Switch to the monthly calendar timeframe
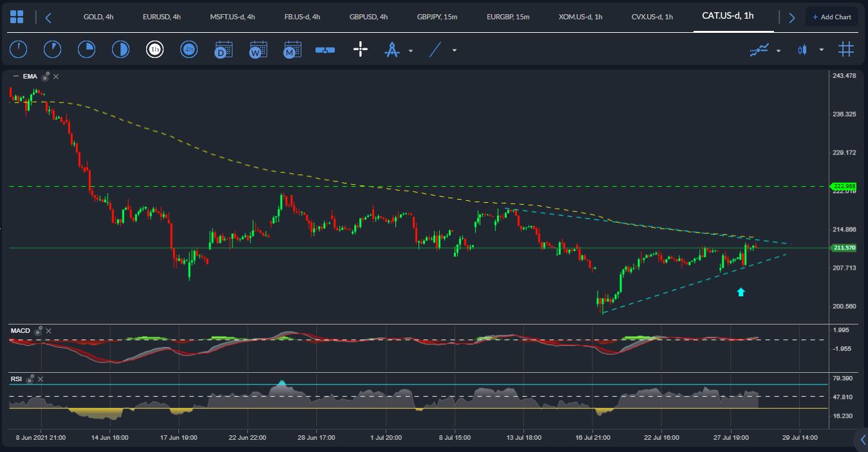 pos(293,49)
